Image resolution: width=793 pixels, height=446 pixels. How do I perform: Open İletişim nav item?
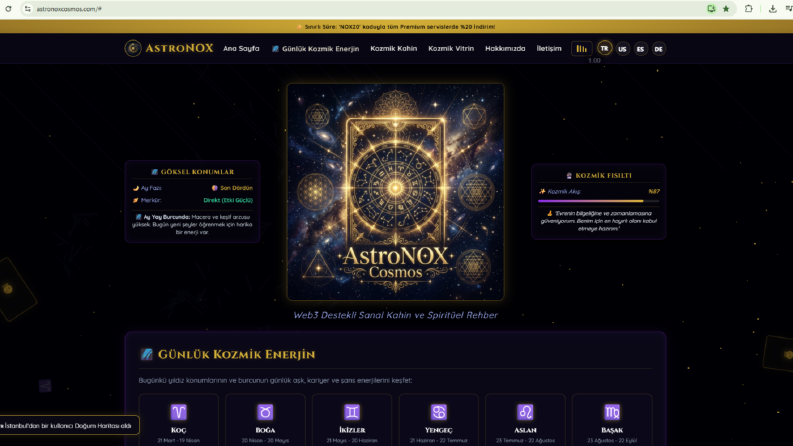click(x=549, y=49)
